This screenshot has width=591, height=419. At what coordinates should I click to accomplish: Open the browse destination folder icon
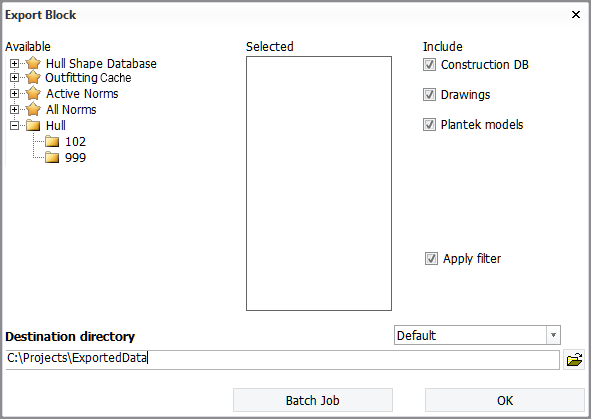574,359
